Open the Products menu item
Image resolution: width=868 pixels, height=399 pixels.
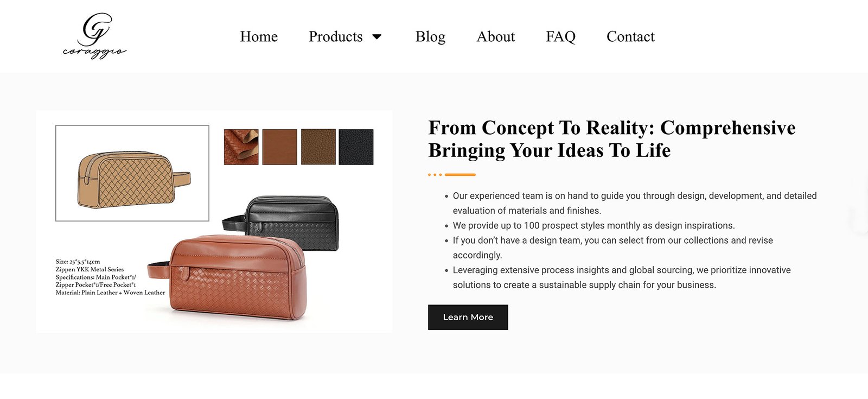(335, 36)
